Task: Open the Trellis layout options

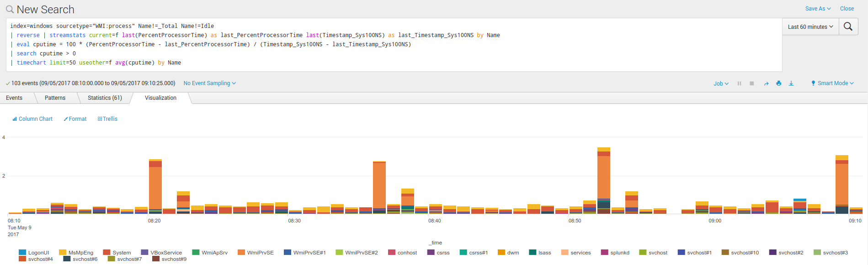Action: pyautogui.click(x=107, y=119)
